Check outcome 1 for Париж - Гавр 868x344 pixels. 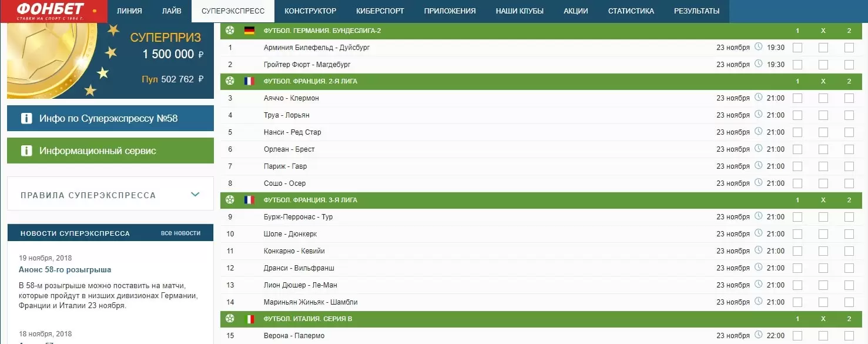point(797,167)
